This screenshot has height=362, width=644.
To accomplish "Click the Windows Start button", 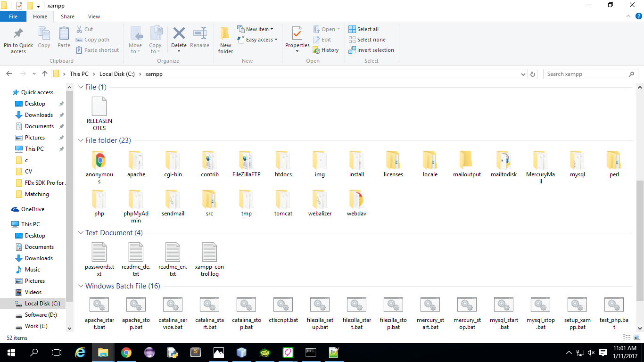I will tap(11, 353).
